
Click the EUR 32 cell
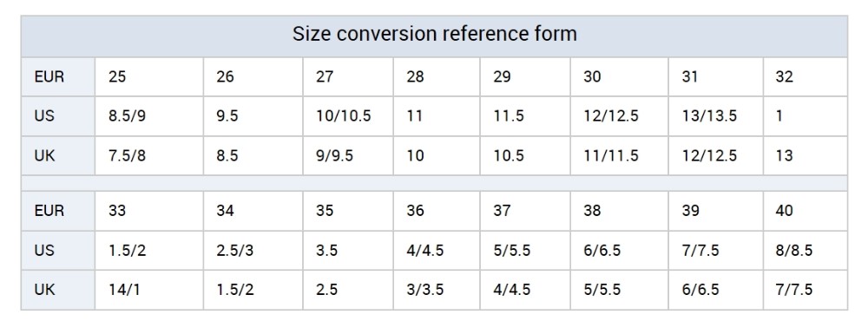[805, 77]
